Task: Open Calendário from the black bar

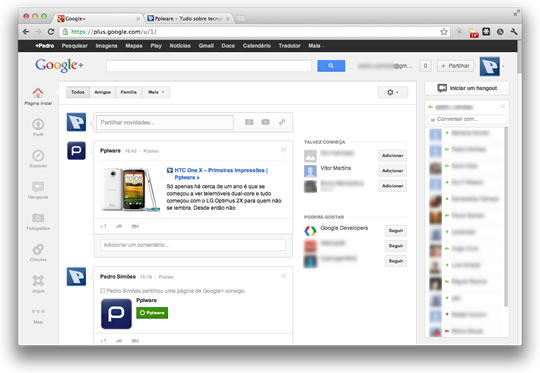Action: coord(257,46)
